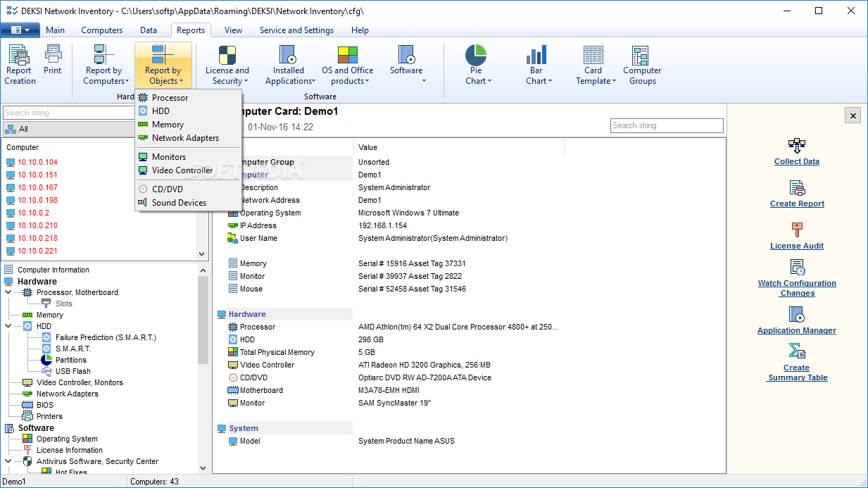Select computer 10.10.0.2
Screen dimensions: 868x488
pyautogui.click(x=33, y=213)
